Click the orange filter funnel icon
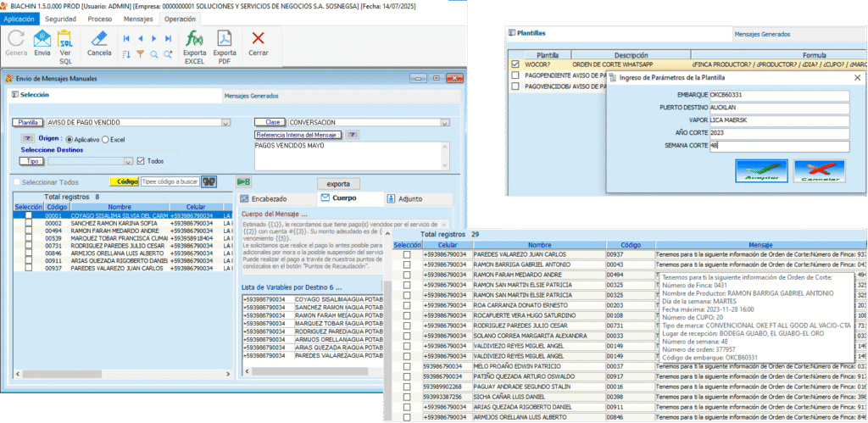Viewport: 868px width, 423px height. tap(140, 53)
